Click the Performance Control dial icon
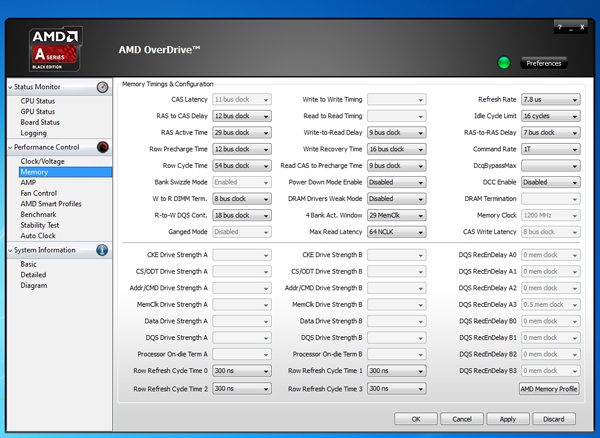Viewport: 600px width, 438px height. click(103, 147)
